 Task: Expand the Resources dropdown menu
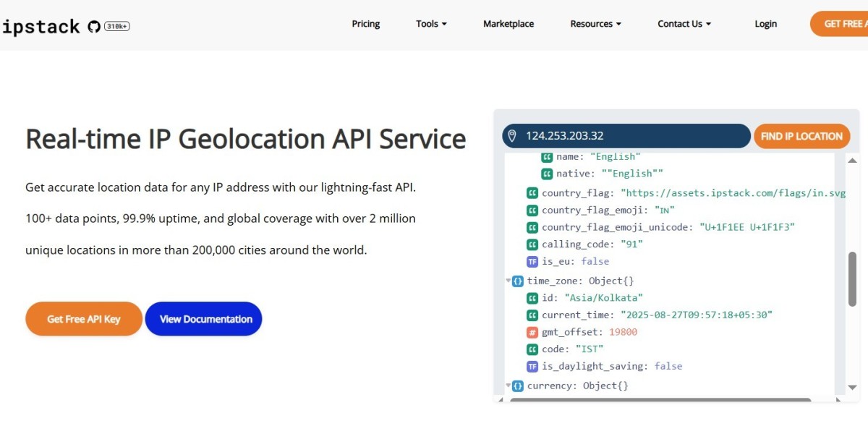[595, 24]
